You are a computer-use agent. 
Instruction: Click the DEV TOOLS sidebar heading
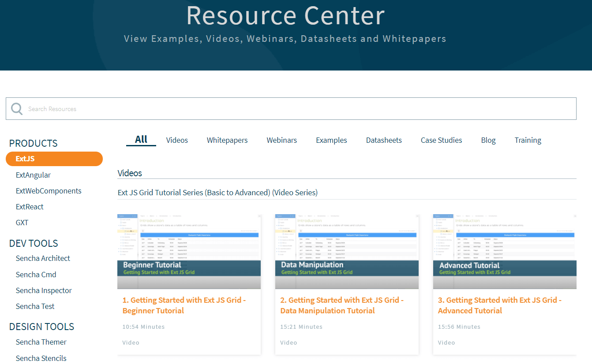point(34,243)
